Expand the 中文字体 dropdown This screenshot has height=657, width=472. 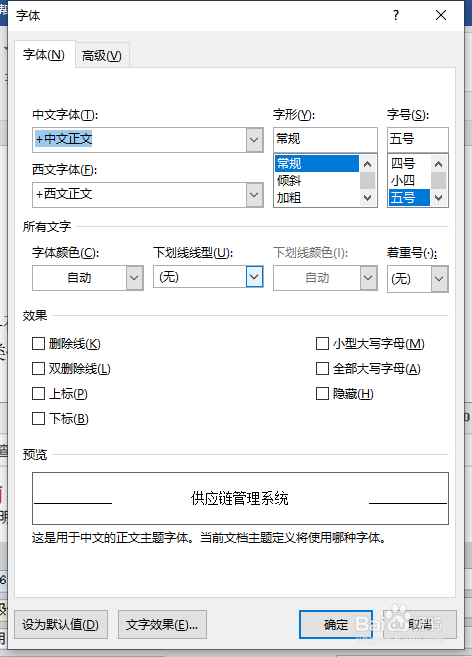click(x=254, y=140)
